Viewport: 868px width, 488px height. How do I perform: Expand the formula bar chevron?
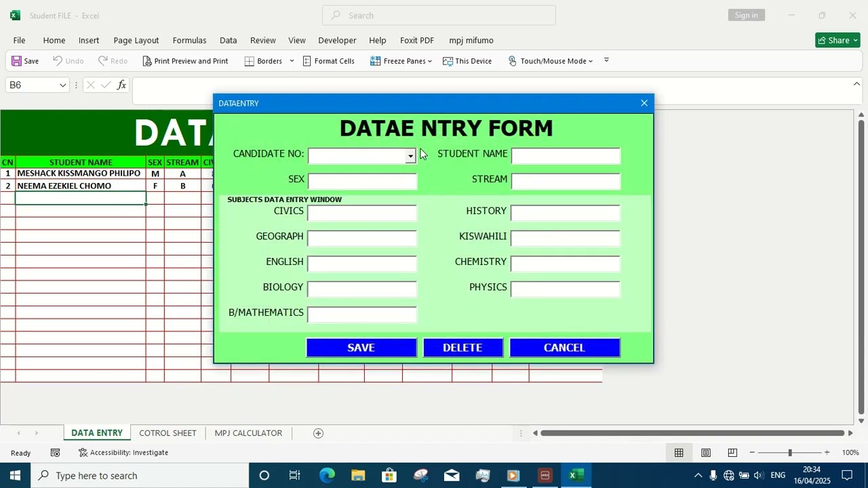point(856,84)
